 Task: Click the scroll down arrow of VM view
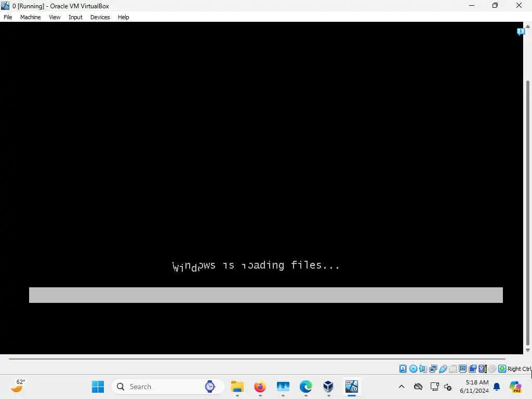pyautogui.click(x=528, y=350)
